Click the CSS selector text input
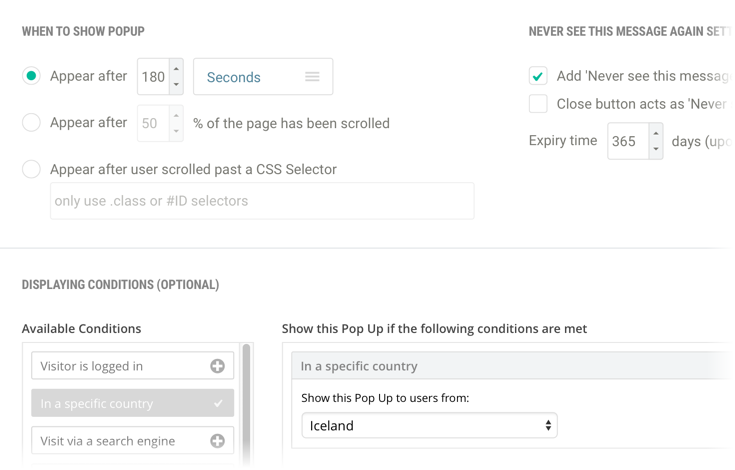The image size is (735, 470). (x=262, y=201)
